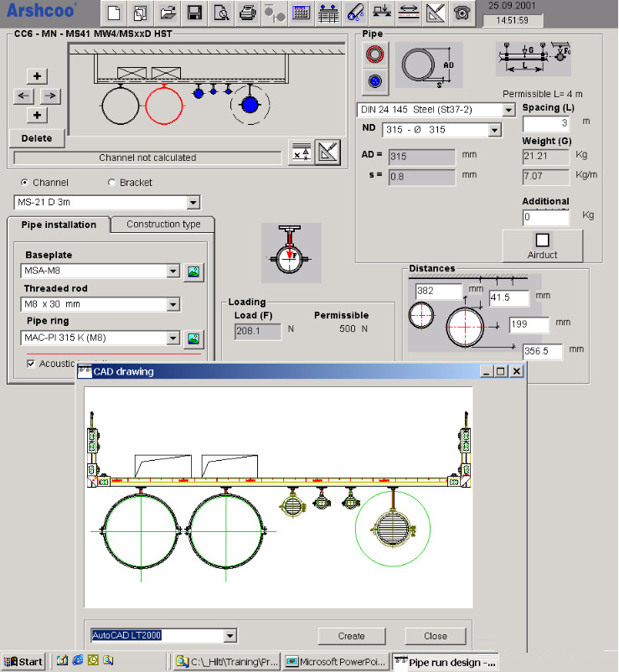The width and height of the screenshot is (619, 672).
Task: Select the Channel radio button
Action: 25,183
